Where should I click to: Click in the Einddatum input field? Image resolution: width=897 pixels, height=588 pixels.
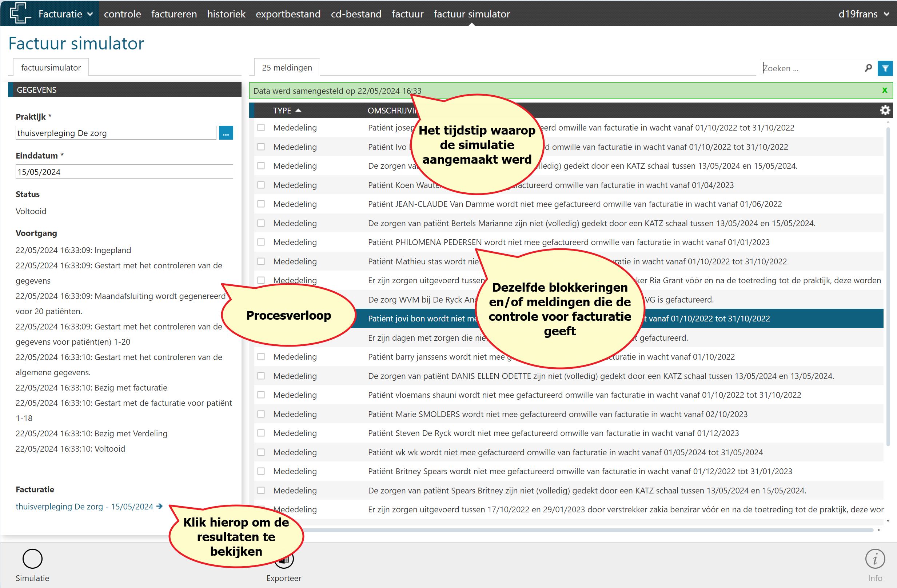[124, 172]
